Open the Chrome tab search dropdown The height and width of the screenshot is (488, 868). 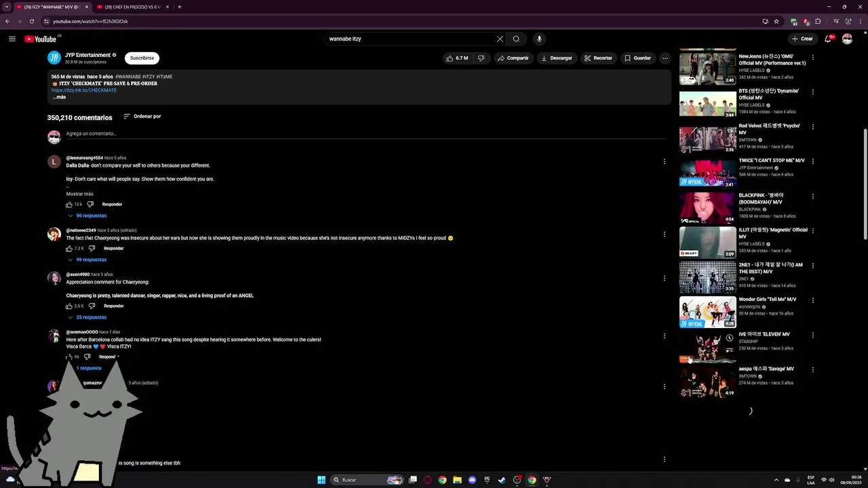[x=6, y=7]
